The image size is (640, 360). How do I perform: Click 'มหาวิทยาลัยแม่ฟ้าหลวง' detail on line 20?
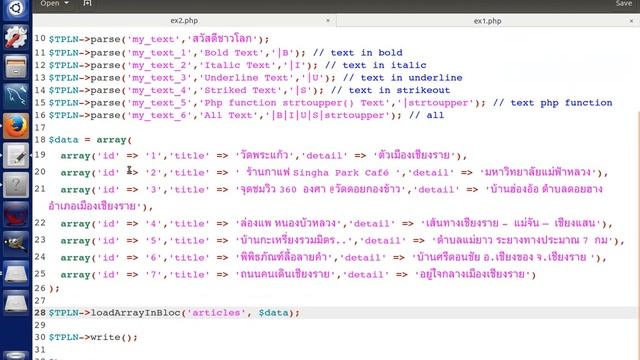[538, 172]
